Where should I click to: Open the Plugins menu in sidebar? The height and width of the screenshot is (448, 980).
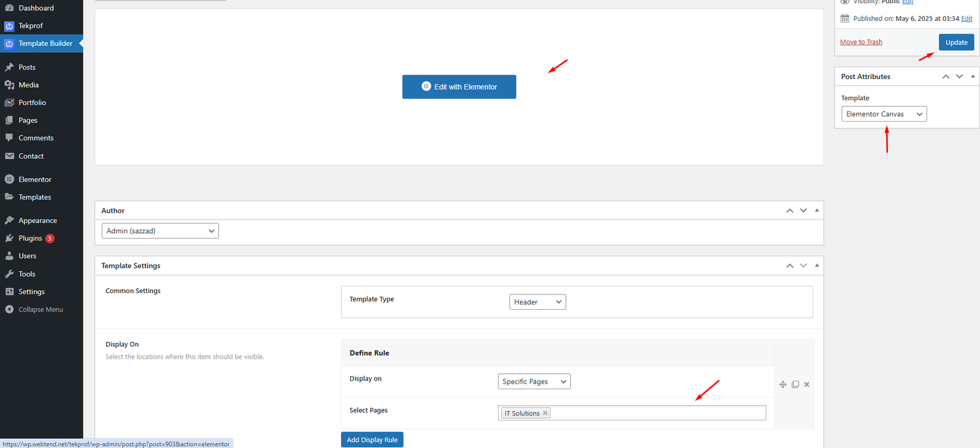coord(30,238)
